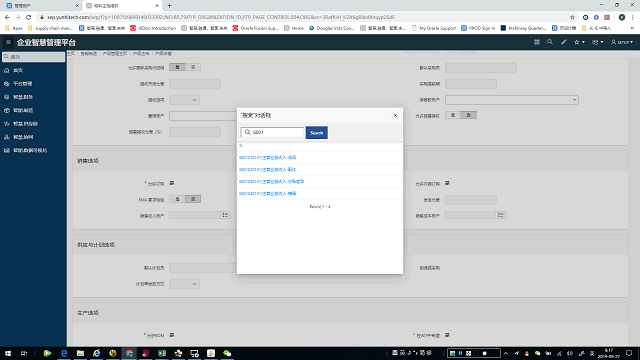
Task: Open the Apex bookmark
Action: point(14,28)
